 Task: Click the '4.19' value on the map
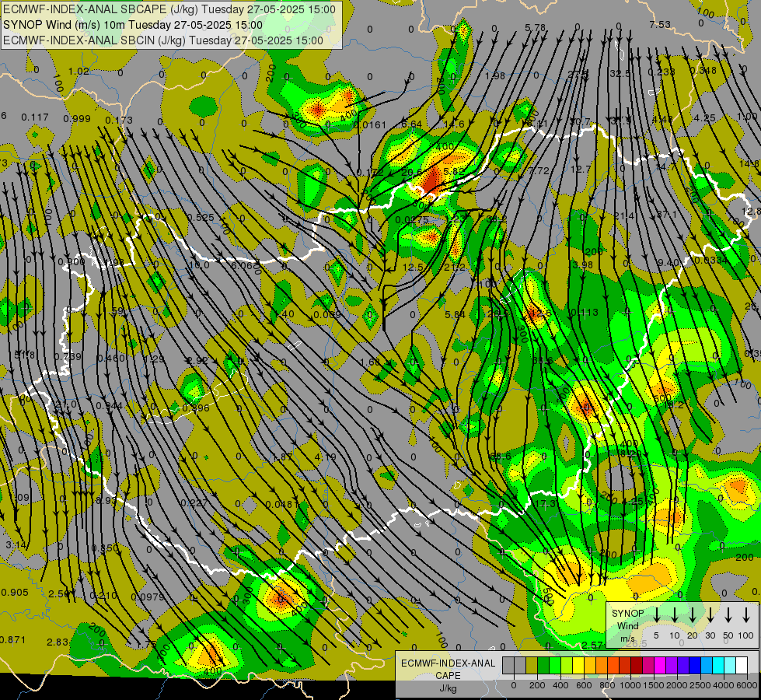(325, 457)
